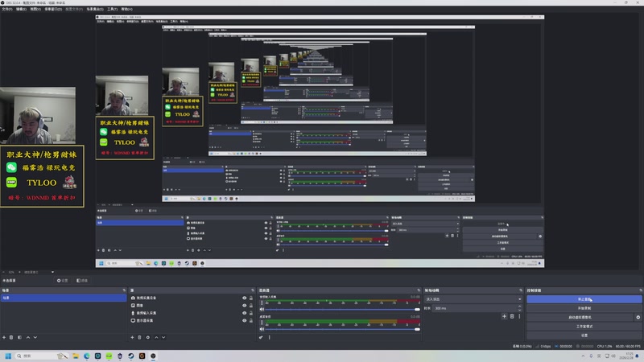Remove selected source with trash icon
Viewport: 644px width, 362px height.
[x=139, y=337]
